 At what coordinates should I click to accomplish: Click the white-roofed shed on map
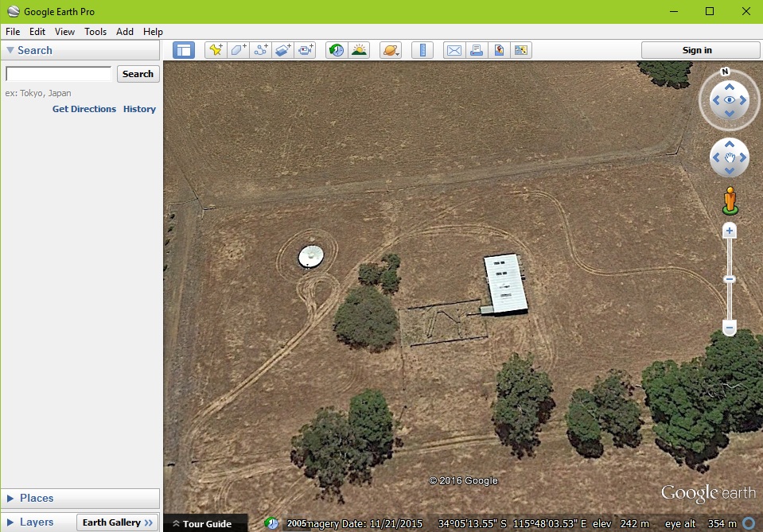click(505, 284)
